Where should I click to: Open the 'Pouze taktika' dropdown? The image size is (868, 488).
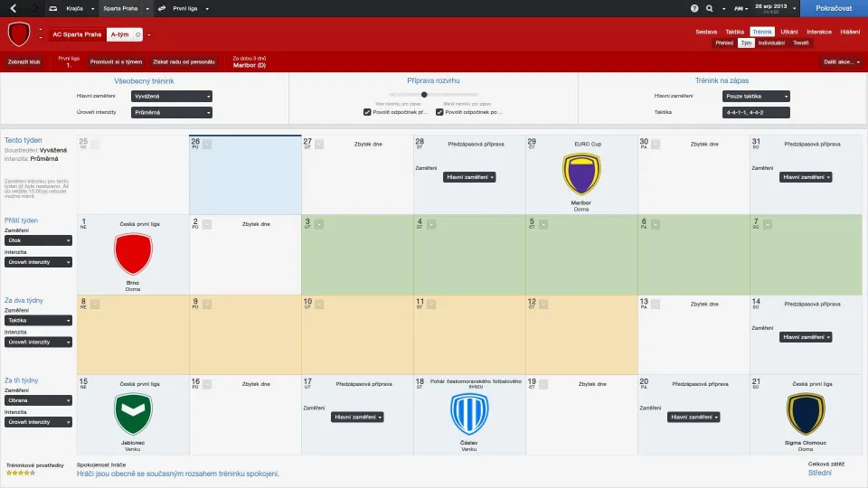(x=756, y=96)
